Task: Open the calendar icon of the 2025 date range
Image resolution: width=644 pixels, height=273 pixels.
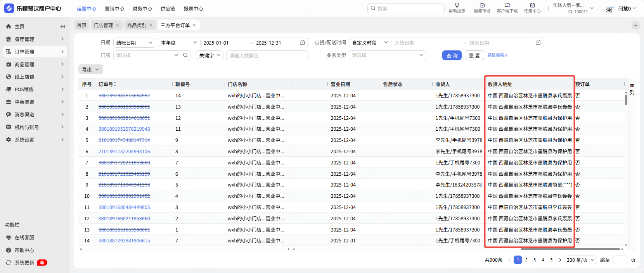Action: pos(302,43)
